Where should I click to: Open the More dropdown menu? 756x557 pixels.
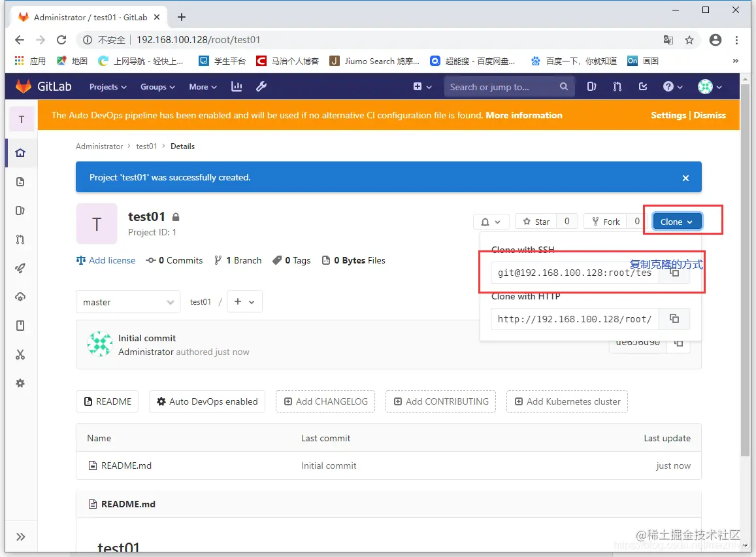click(x=203, y=87)
